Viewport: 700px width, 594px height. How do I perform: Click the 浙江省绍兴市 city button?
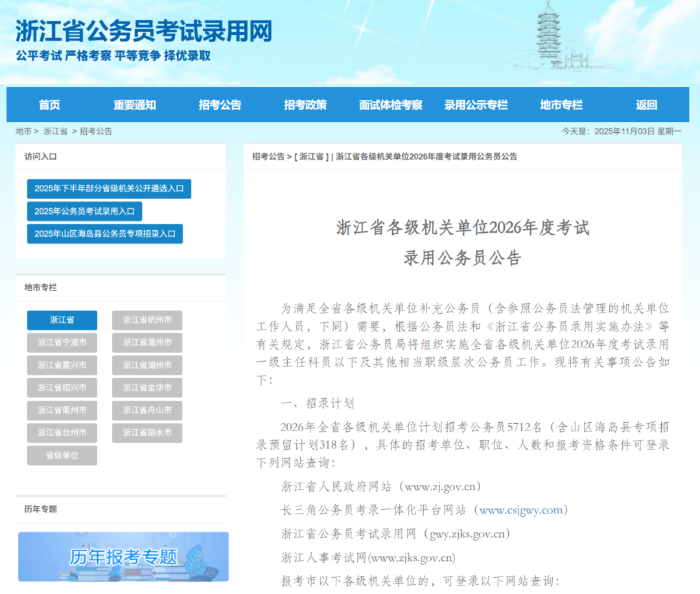click(62, 388)
